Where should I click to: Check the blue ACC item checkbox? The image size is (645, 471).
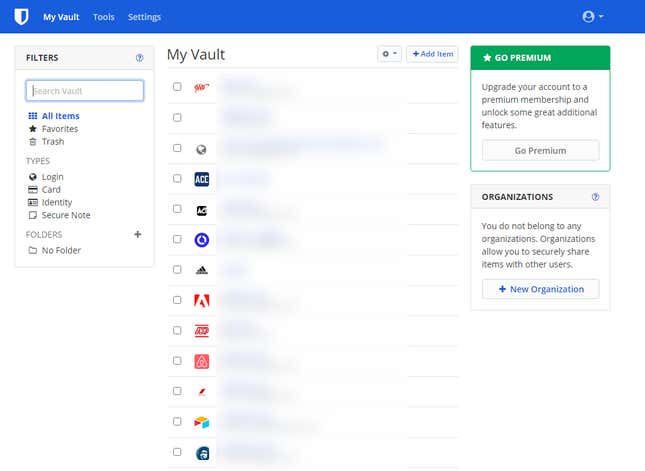click(x=177, y=179)
